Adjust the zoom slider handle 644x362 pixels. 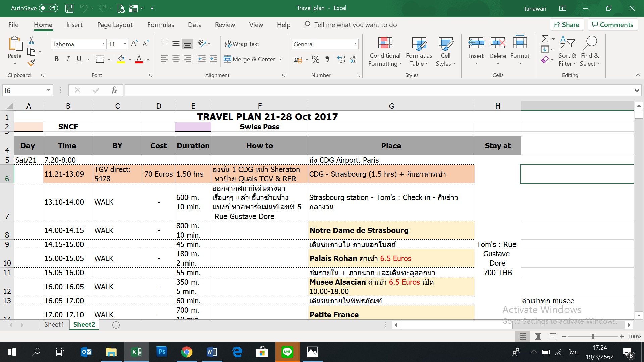(x=593, y=336)
